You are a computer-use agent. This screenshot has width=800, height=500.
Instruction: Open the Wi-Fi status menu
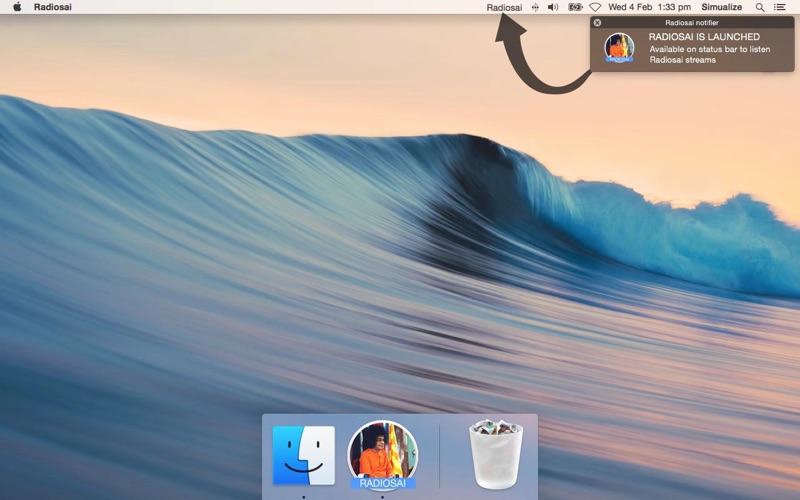click(595, 7)
